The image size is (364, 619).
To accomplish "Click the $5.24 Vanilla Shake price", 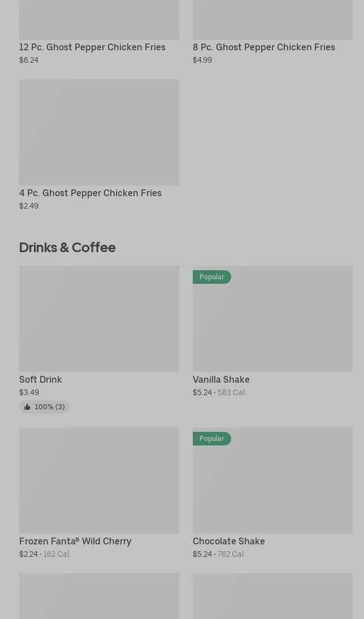I will (x=202, y=392).
